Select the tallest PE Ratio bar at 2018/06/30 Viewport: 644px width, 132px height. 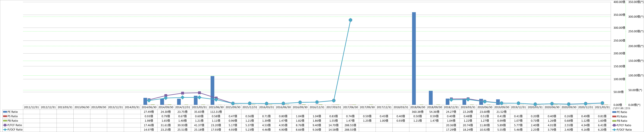point(414,59)
